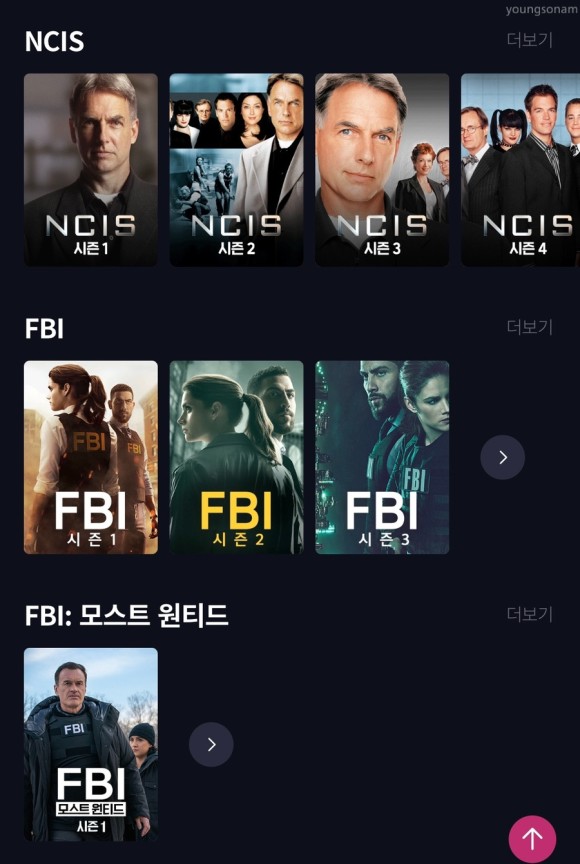The image size is (580, 864).
Task: Choose FBI 시즌 2 with yellow title
Action: [236, 457]
